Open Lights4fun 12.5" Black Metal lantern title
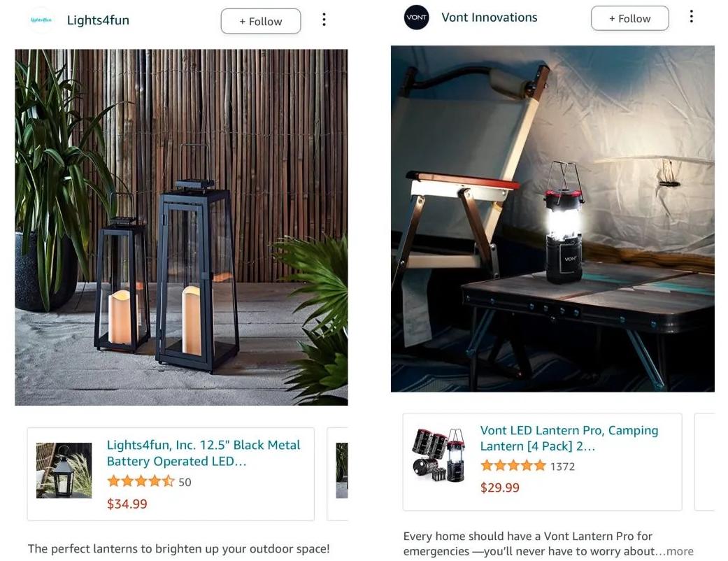 pyautogui.click(x=204, y=453)
